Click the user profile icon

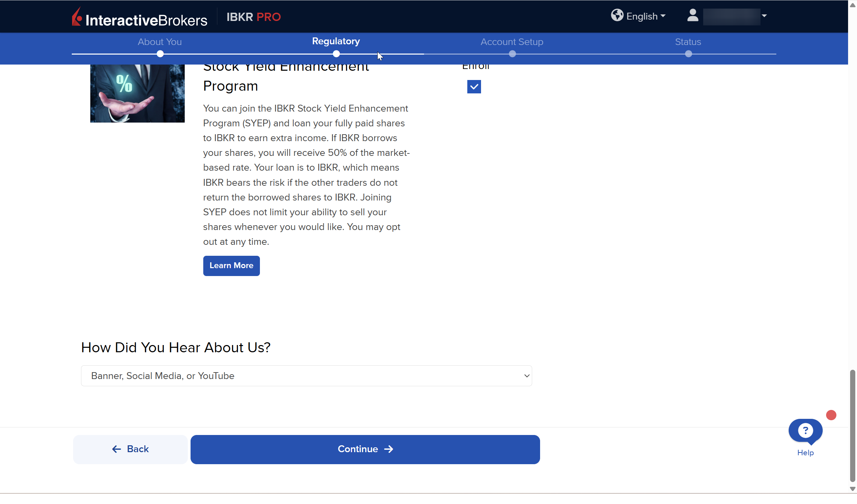coord(693,15)
